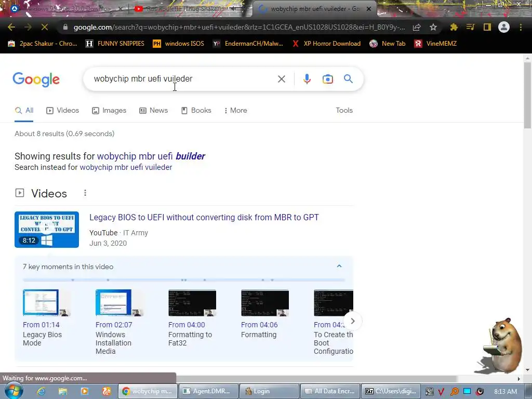Go back to the previous page
The width and height of the screenshot is (532, 399).
(11, 27)
